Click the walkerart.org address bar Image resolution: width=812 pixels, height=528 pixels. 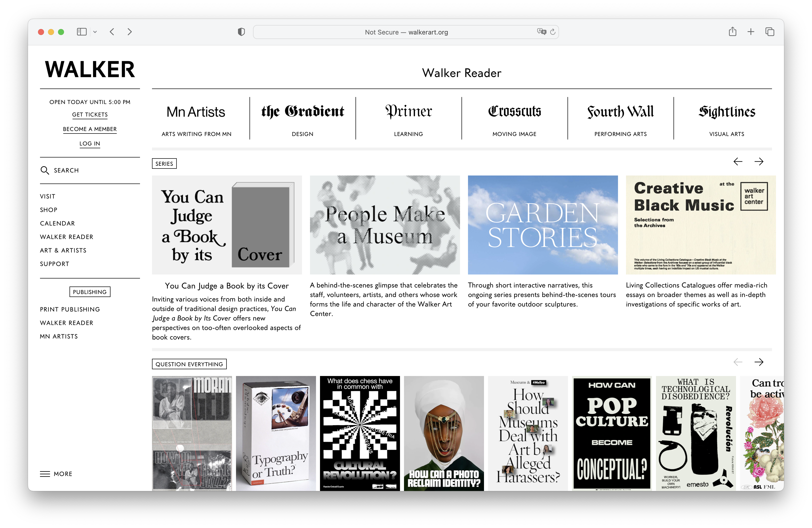(x=406, y=32)
